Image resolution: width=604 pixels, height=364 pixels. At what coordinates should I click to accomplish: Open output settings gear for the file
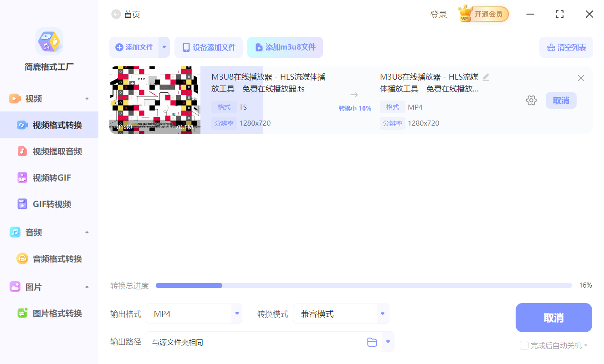pyautogui.click(x=531, y=101)
